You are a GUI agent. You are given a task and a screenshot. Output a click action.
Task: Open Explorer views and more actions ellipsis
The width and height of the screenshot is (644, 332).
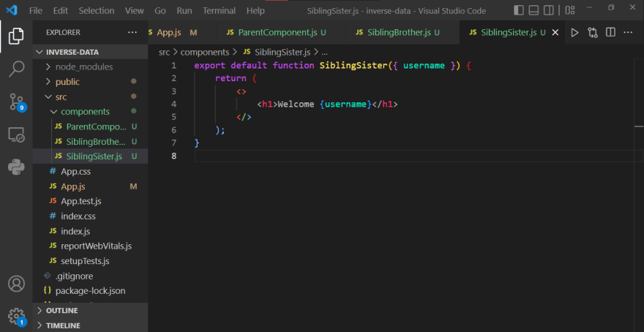[132, 32]
